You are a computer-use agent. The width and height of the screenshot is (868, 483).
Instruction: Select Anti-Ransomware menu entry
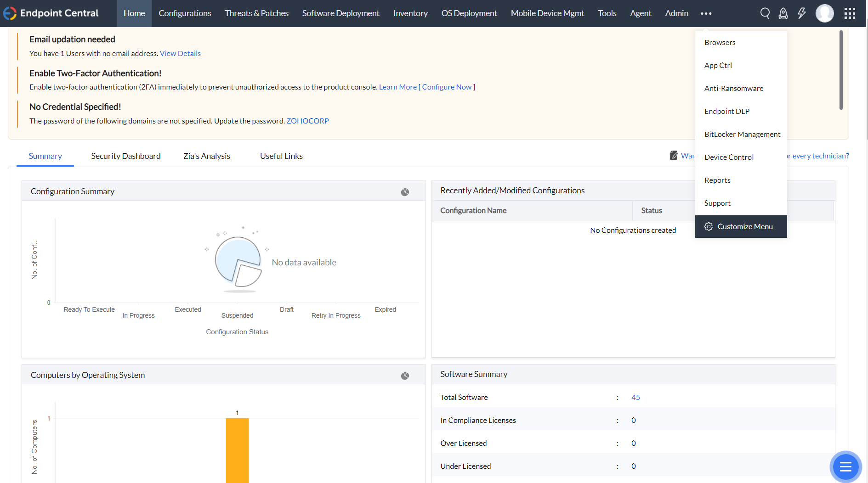(733, 88)
